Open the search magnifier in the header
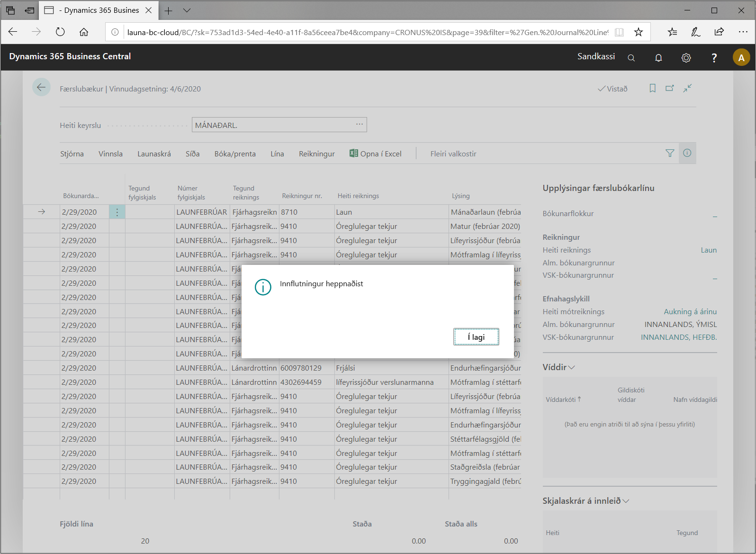Image resolution: width=756 pixels, height=554 pixels. tap(631, 58)
